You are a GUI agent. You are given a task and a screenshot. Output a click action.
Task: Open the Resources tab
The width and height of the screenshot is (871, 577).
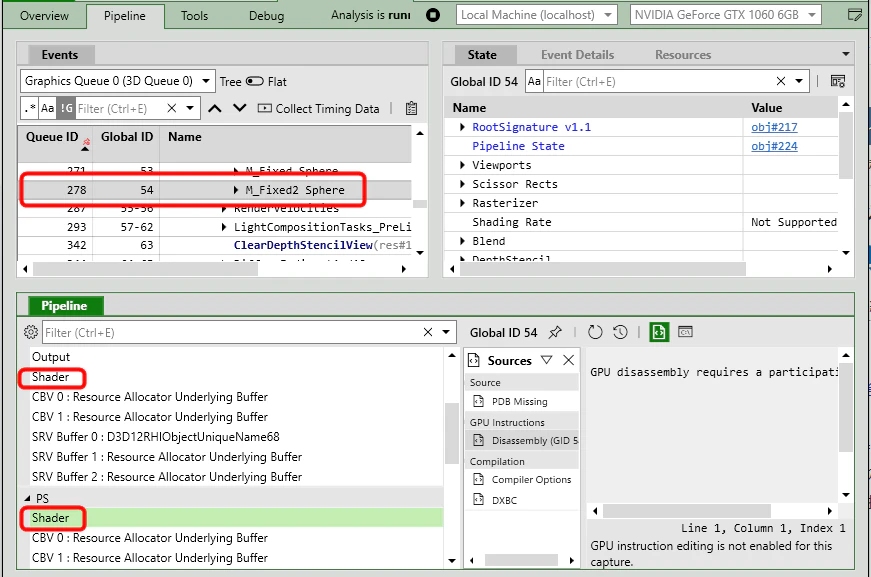point(683,55)
